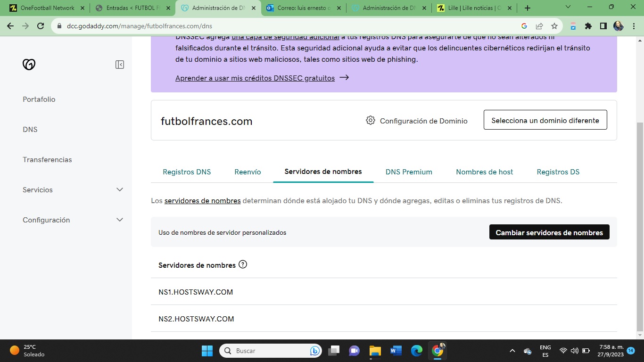This screenshot has height=362, width=644.
Task: Open the tab search dropdown arrow
Action: tap(568, 8)
